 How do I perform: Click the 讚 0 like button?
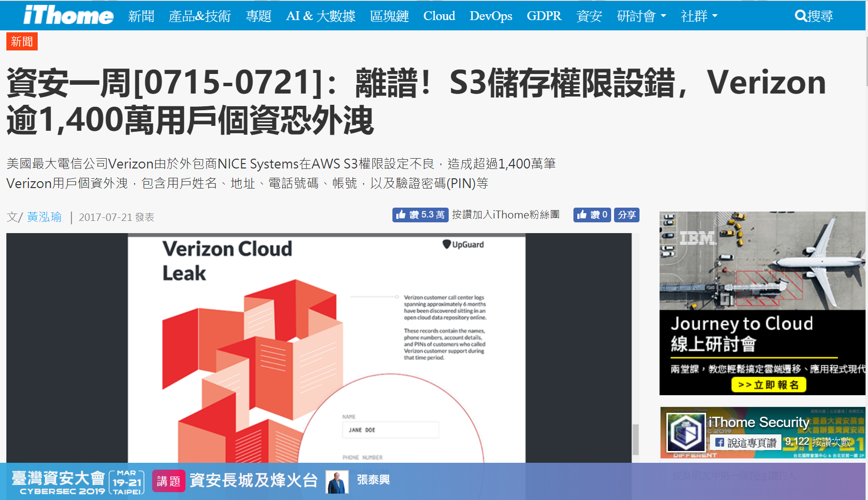[x=592, y=215]
